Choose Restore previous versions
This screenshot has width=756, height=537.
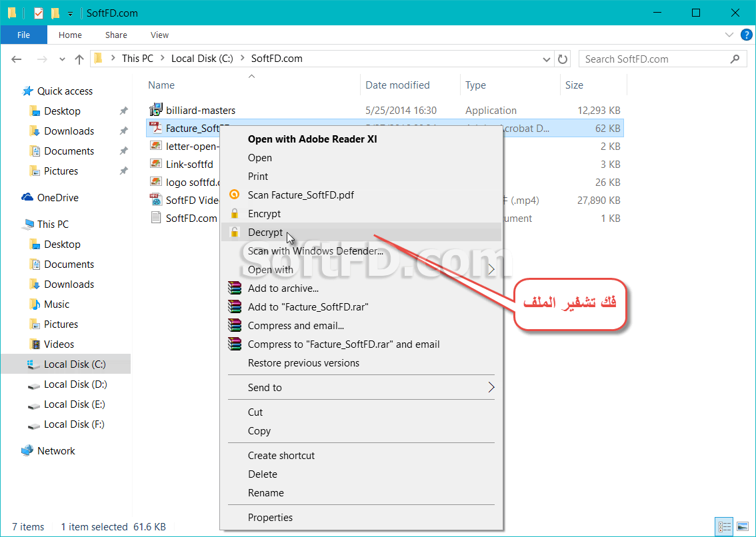pos(361,363)
